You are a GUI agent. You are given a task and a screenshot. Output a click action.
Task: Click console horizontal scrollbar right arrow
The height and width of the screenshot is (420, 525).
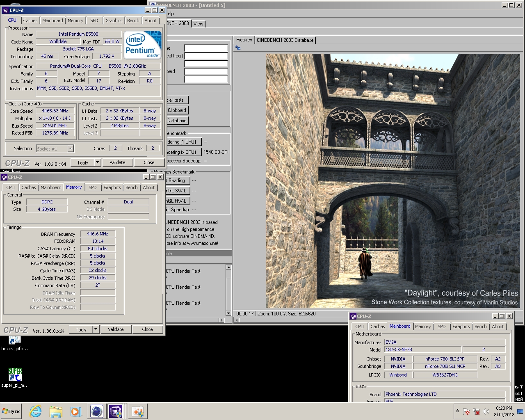pyautogui.click(x=222, y=320)
